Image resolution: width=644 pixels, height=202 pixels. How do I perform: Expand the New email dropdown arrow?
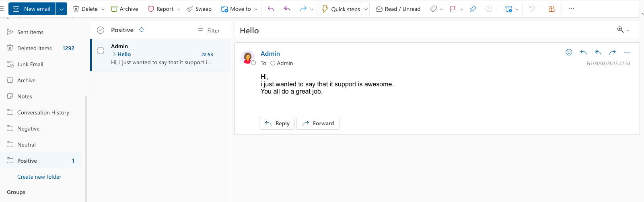coord(62,9)
